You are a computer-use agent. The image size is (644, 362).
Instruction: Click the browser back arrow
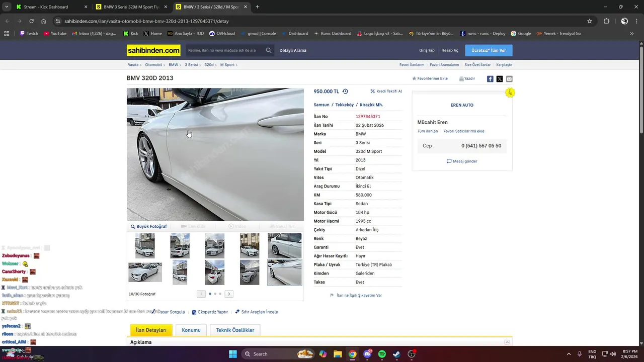click(x=7, y=21)
